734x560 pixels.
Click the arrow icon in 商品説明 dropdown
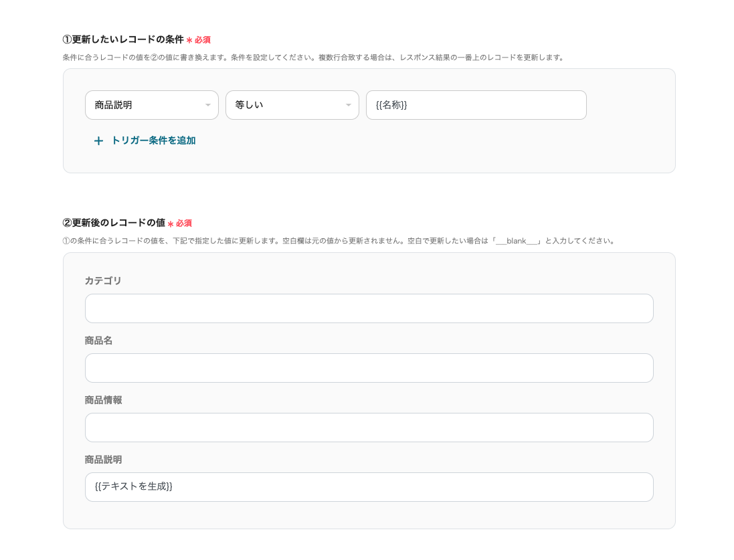(x=207, y=105)
